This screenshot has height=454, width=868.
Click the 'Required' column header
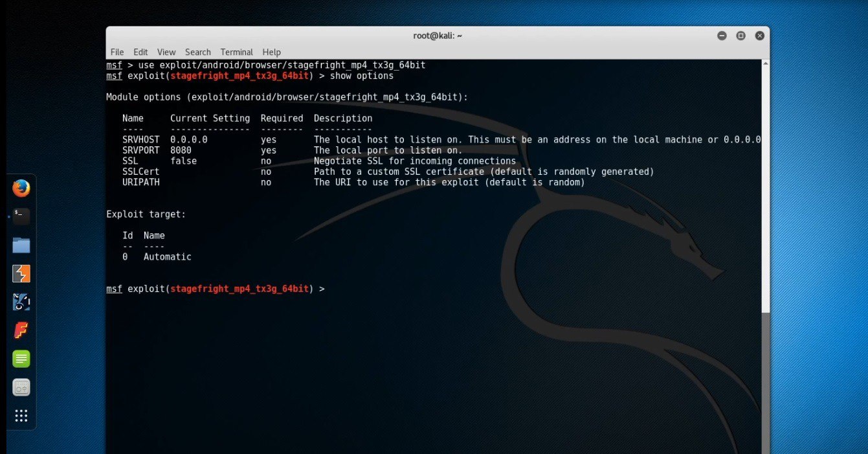[282, 119]
